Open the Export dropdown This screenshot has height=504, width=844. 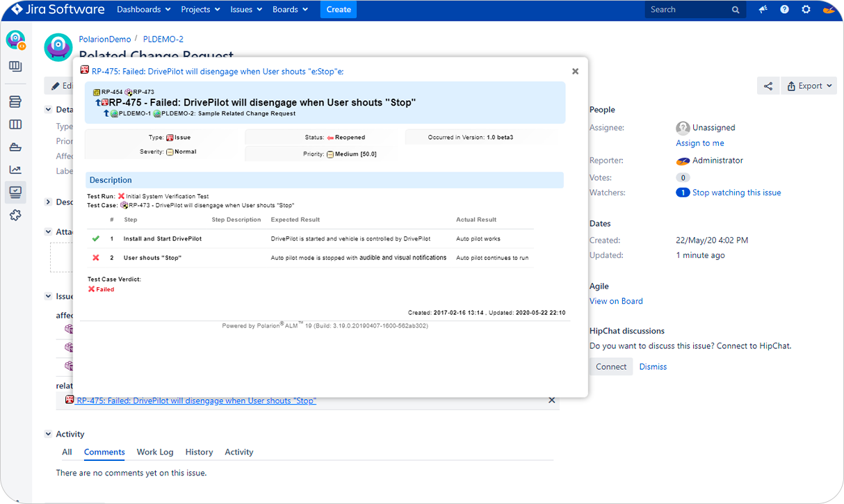(810, 86)
